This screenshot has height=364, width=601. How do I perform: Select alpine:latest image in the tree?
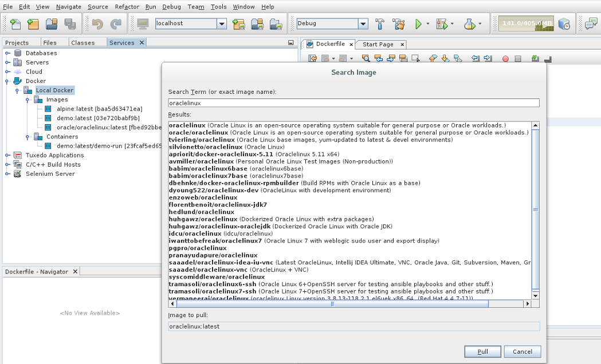99,109
